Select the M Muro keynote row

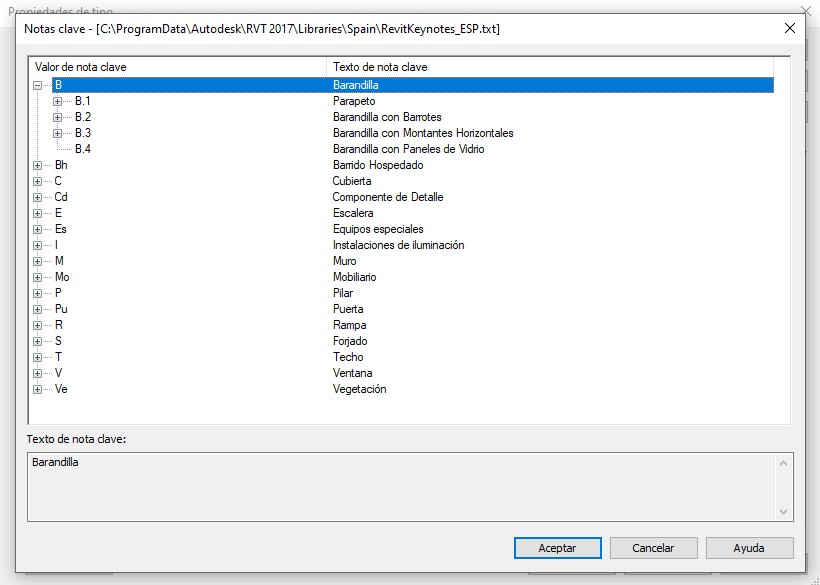tap(59, 261)
